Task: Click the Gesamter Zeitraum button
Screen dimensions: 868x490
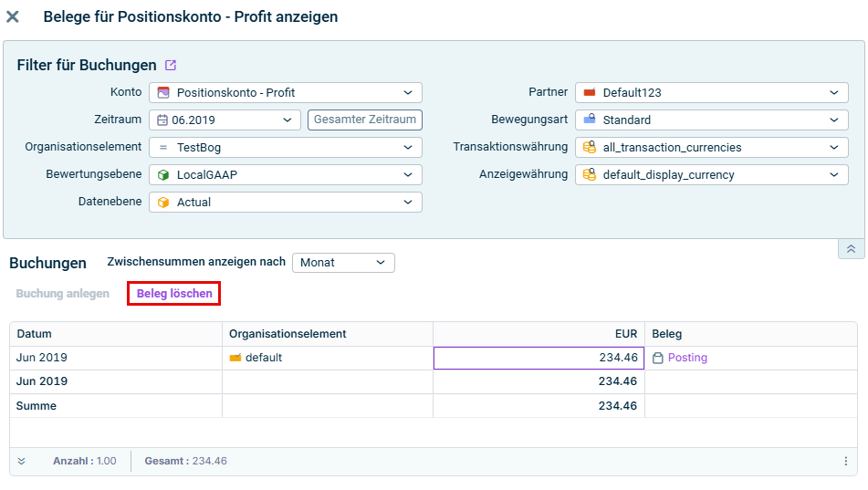Action: point(365,120)
